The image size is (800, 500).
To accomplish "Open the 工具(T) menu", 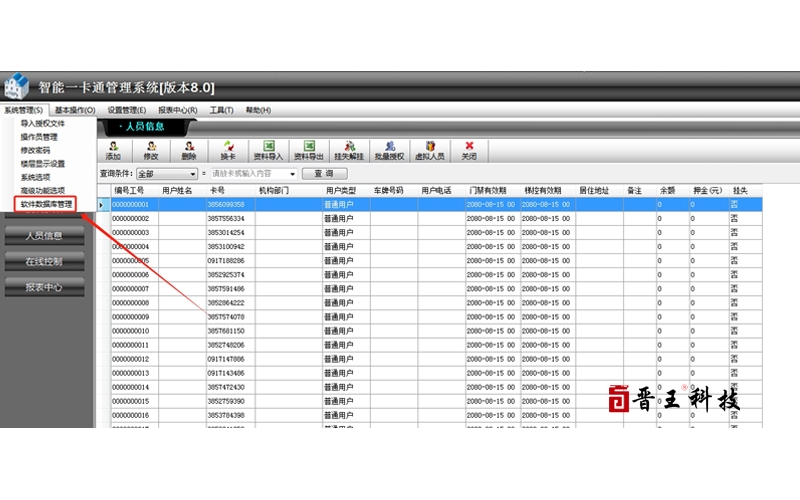I will pyautogui.click(x=221, y=110).
